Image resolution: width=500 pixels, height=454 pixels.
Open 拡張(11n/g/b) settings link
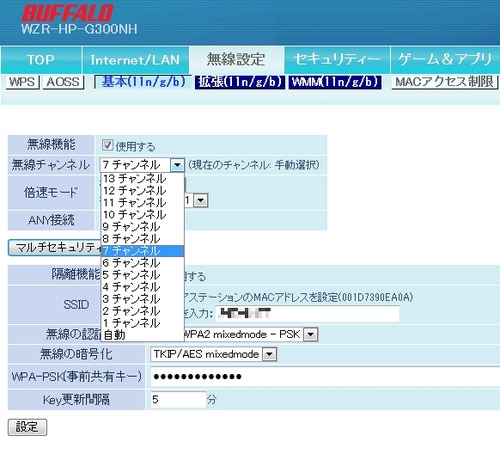pyautogui.click(x=240, y=82)
